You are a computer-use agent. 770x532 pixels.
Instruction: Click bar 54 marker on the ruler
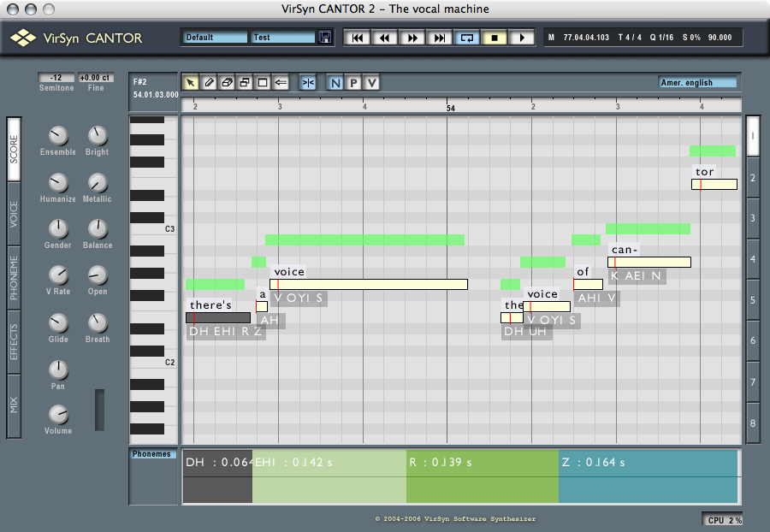tap(450, 108)
